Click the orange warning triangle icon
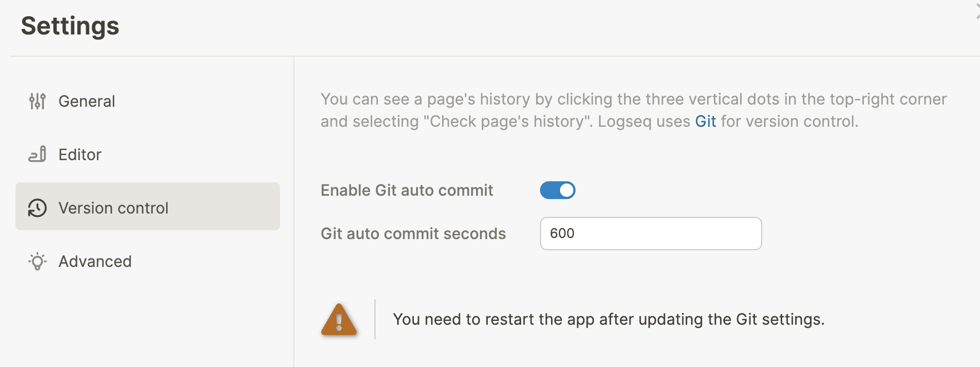The width and height of the screenshot is (980, 367). coord(338,320)
